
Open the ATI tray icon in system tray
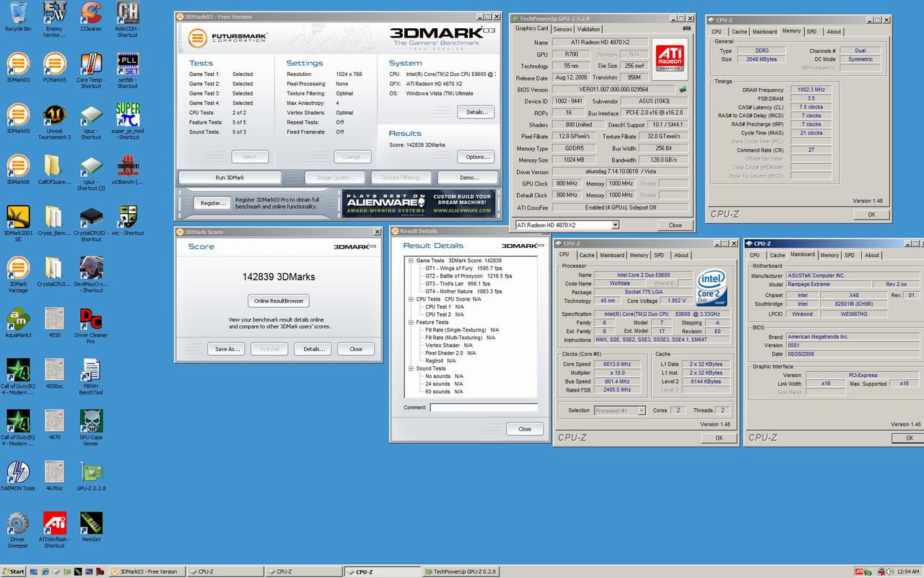tap(859, 571)
